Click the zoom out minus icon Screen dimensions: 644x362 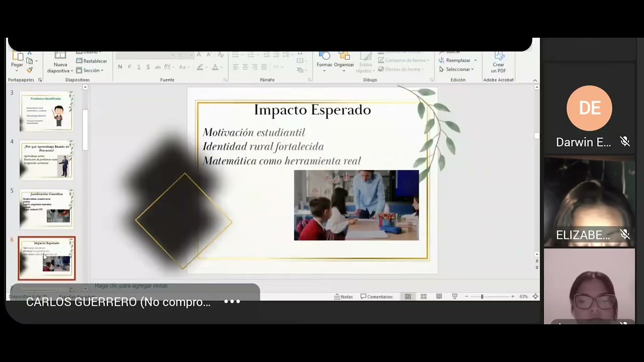click(467, 297)
